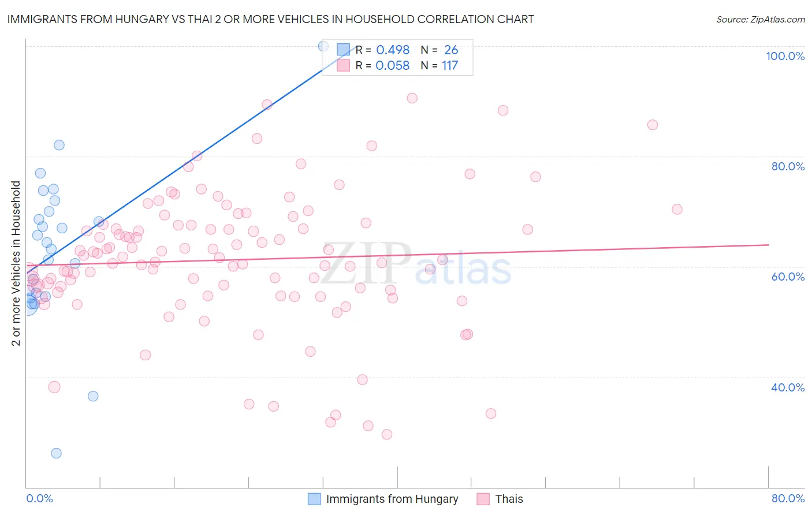Screen dimensions: 812x515
Task: Click the pink Thais legend swatch
Action: [x=483, y=499]
